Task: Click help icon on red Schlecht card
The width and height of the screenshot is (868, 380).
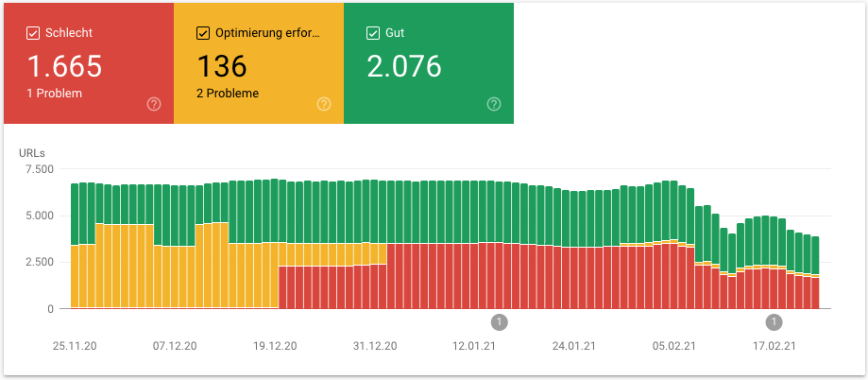Action: (x=154, y=104)
